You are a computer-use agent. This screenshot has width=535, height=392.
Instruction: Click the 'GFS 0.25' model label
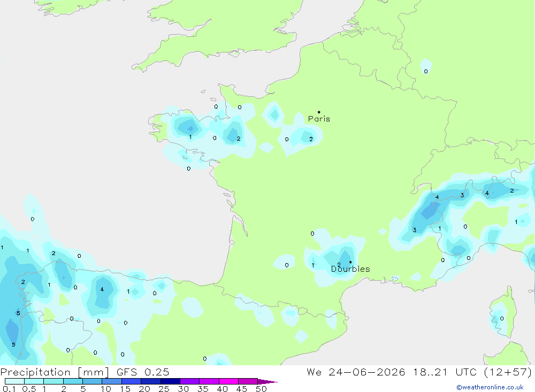(x=143, y=372)
